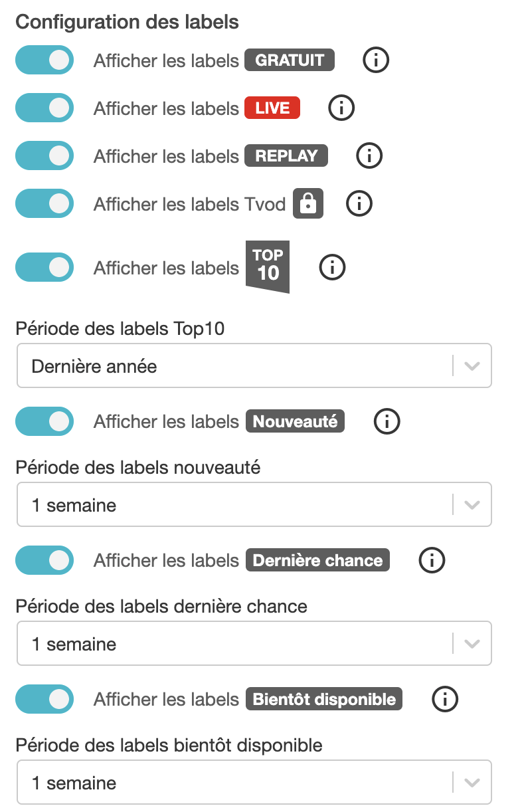Click info icon next to Tvod lock
The height and width of the screenshot is (812, 522).
(x=359, y=204)
